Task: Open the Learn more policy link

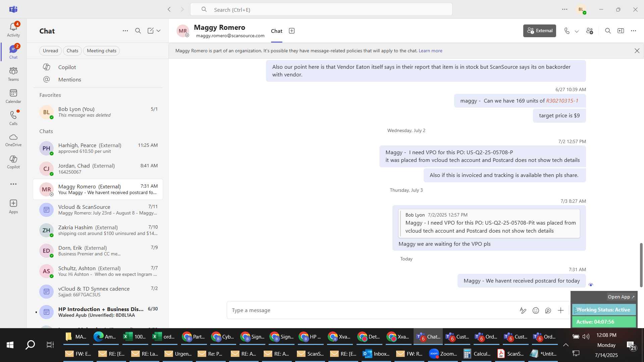Action: point(430,51)
